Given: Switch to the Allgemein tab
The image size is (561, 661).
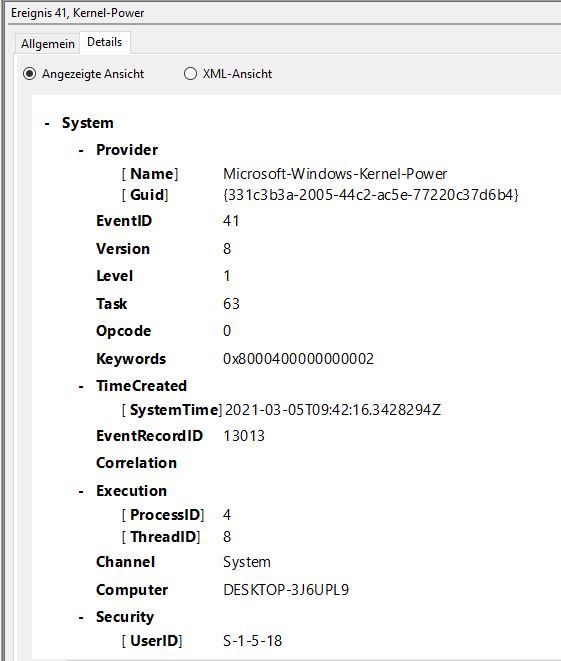Looking at the screenshot, I should 48,44.
